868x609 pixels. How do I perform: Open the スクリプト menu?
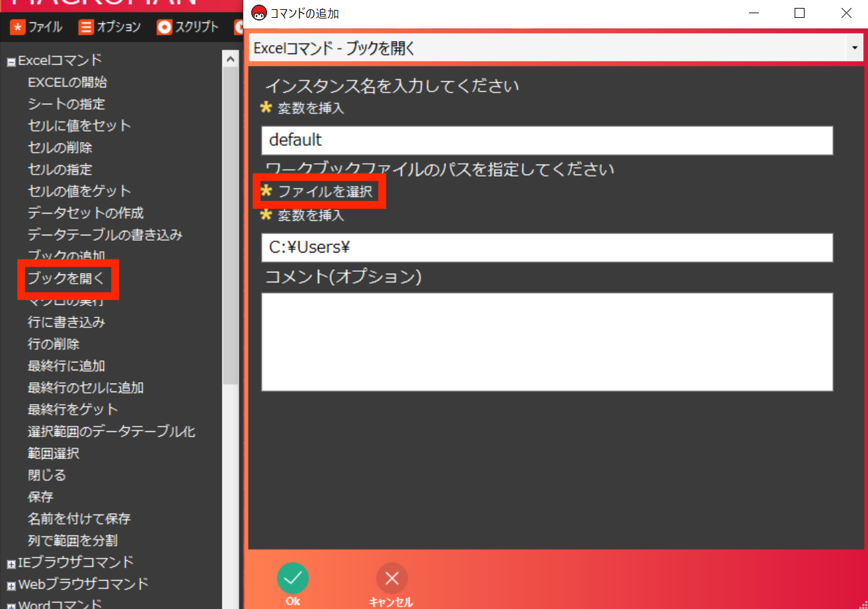188,27
